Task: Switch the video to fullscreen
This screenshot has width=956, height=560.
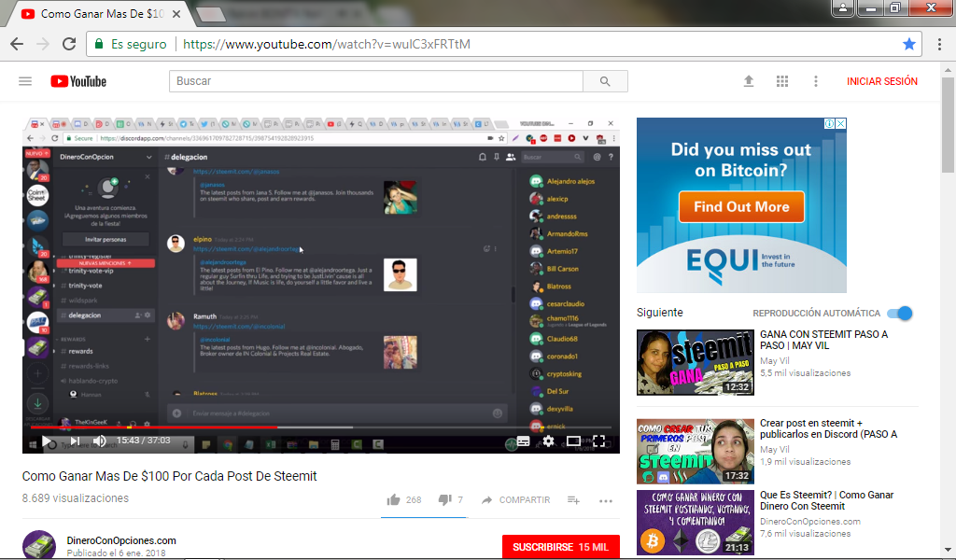Action: (x=598, y=441)
